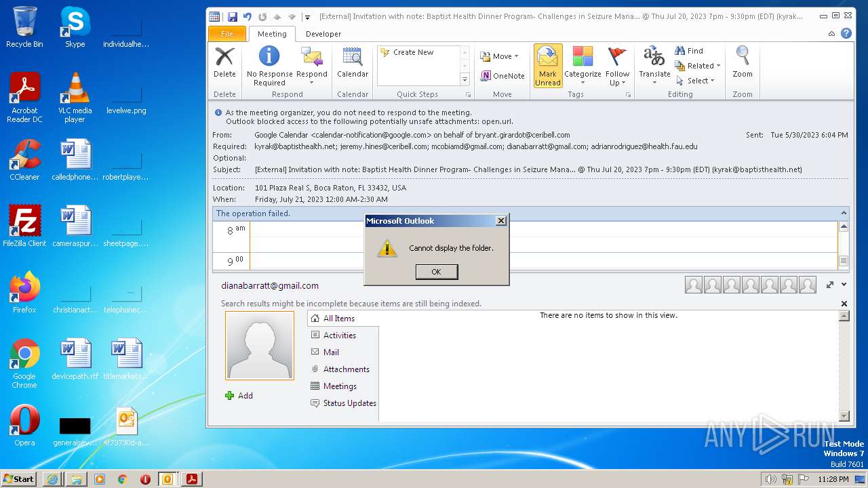Open the Categorize color menu
Viewport: 868px width, 488px height.
[583, 66]
